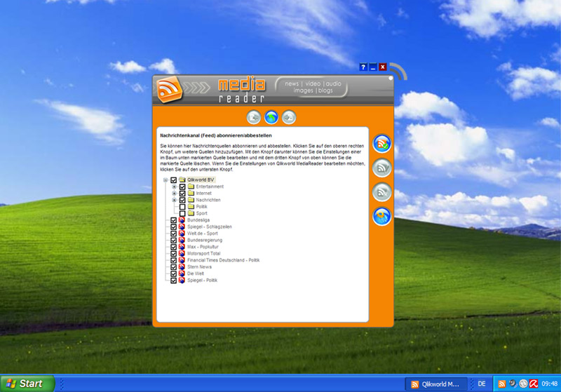Viewport: 561px width, 392px height.
Task: Select the Qlikworld BV label
Action: pyautogui.click(x=201, y=180)
